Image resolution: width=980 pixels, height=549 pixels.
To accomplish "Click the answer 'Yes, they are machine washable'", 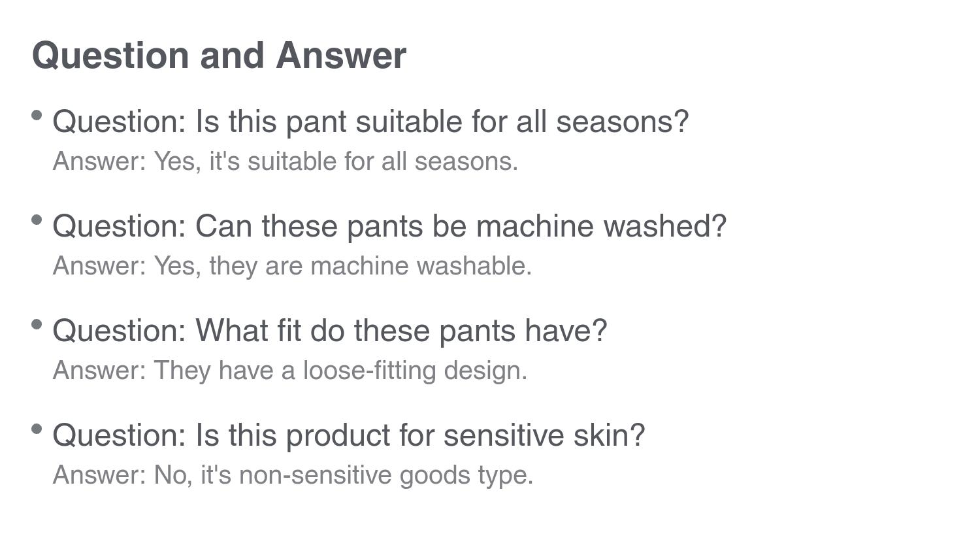I will click(292, 266).
